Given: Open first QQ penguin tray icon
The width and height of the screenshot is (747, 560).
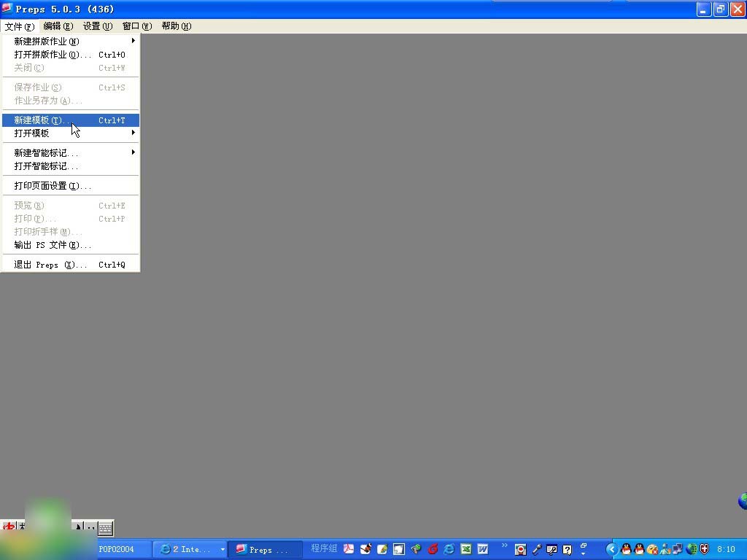Looking at the screenshot, I should coord(627,549).
